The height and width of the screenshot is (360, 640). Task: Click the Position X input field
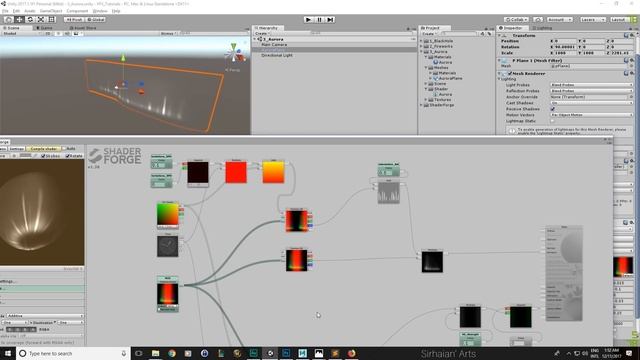pos(565,41)
